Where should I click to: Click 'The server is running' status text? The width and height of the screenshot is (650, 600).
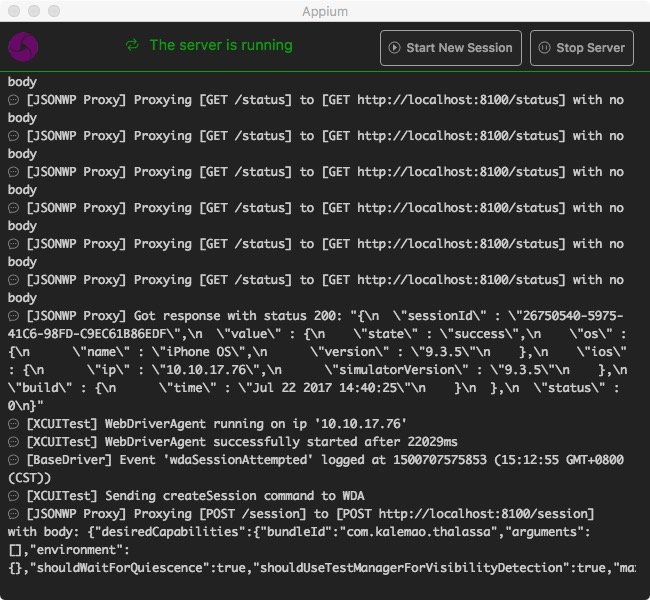tap(221, 45)
